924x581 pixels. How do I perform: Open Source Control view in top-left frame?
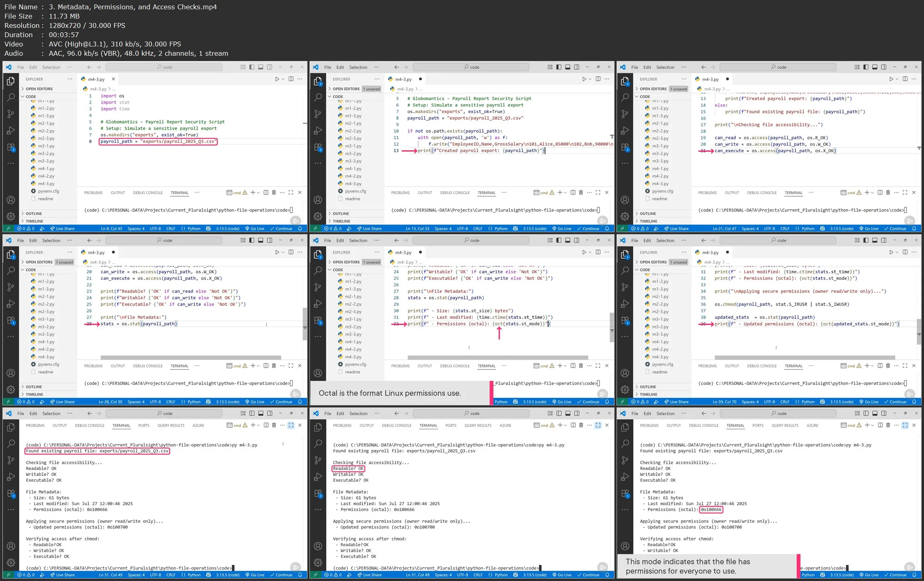[x=11, y=114]
